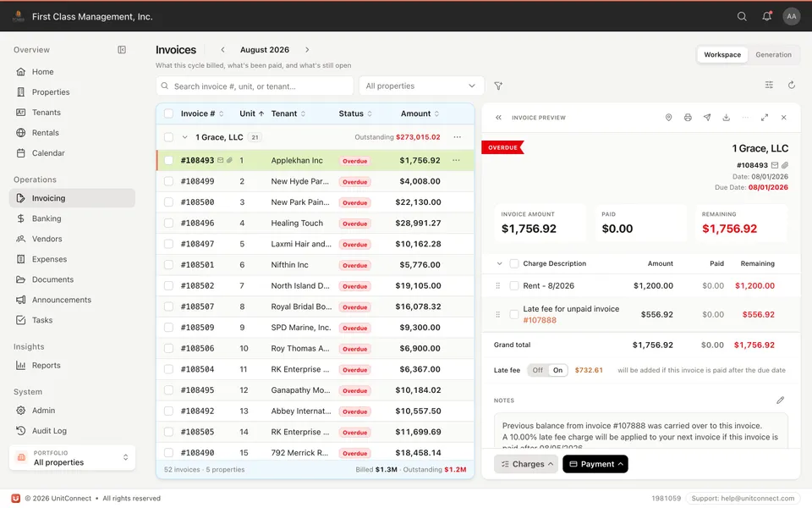Open the AA user avatar menu
Screen dimensions: 812x508
click(x=792, y=17)
